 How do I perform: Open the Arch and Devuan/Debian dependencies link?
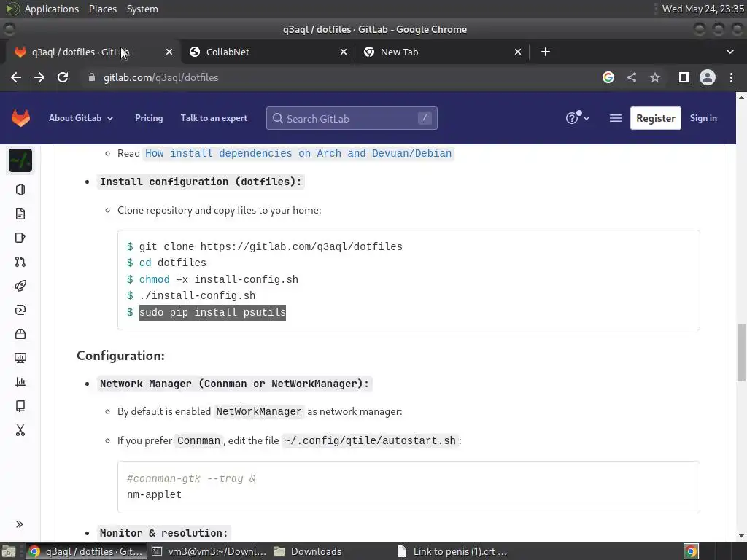click(298, 153)
